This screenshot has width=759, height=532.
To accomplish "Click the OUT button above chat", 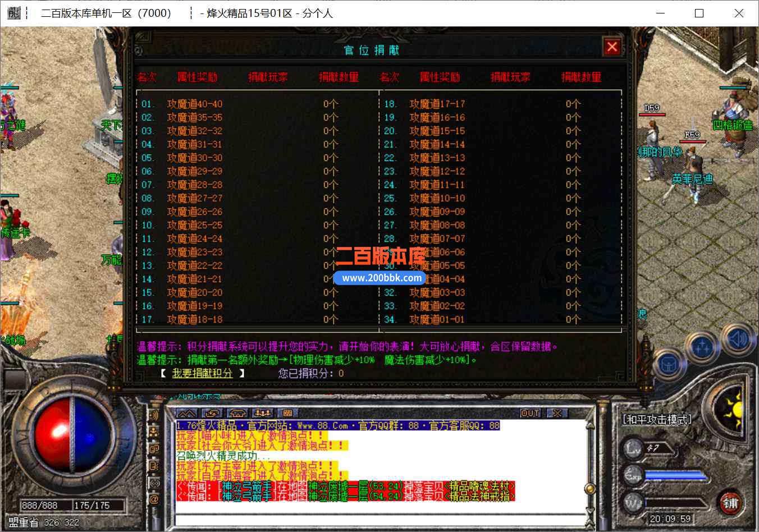I will (530, 413).
